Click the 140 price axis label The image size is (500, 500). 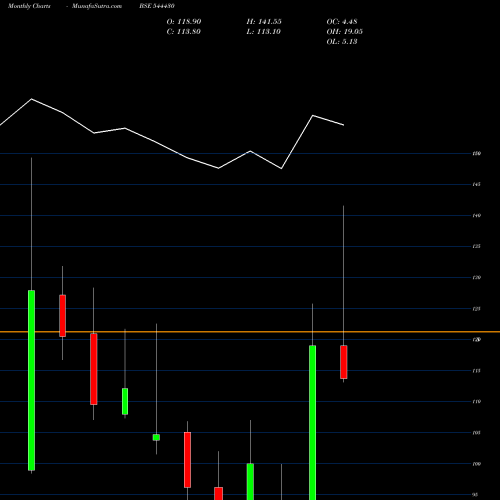point(476,215)
